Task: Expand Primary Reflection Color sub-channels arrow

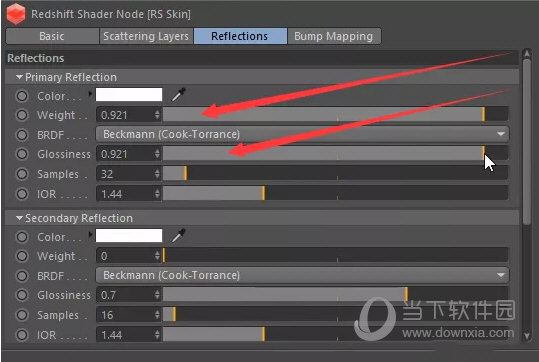Action: click(90, 94)
